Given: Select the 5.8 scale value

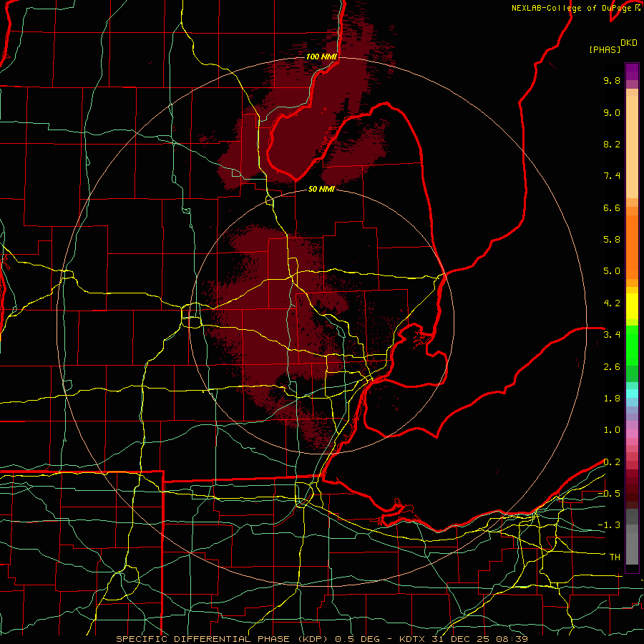Looking at the screenshot, I should coord(612,240).
